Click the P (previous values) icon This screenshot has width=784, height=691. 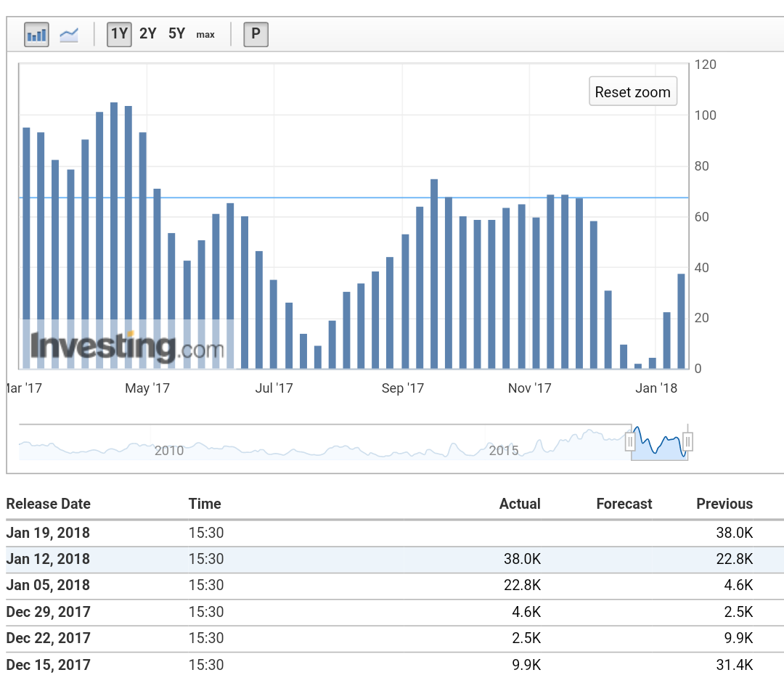(255, 33)
